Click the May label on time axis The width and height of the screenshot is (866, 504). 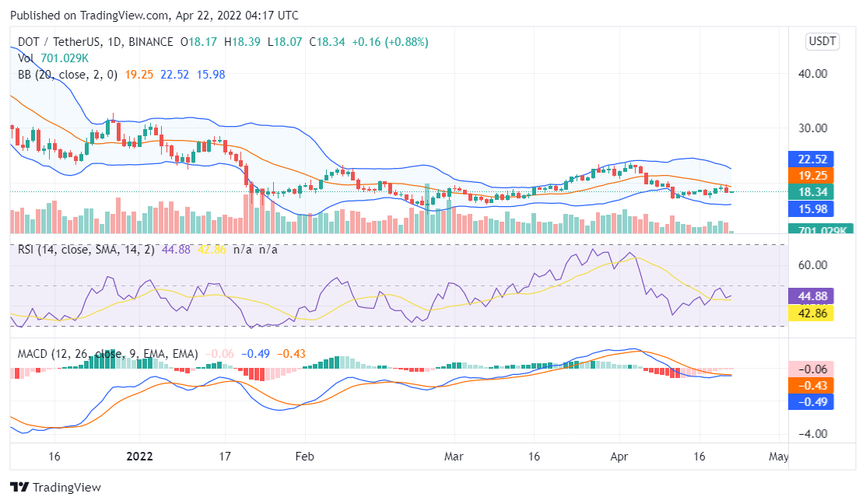pos(778,457)
